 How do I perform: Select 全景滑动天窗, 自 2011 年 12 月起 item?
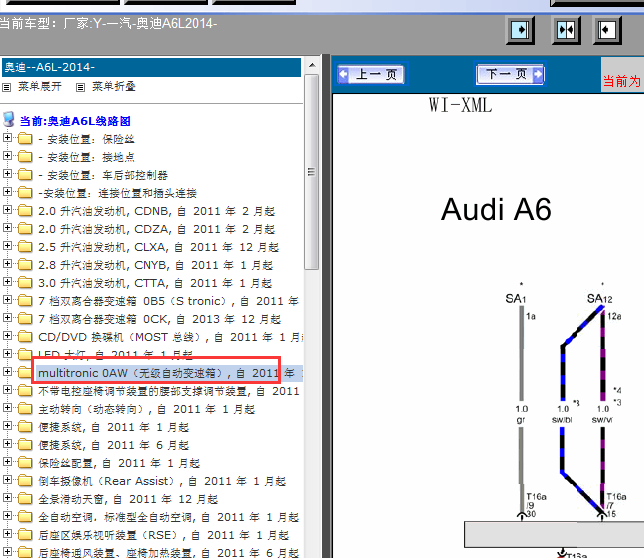(x=128, y=499)
